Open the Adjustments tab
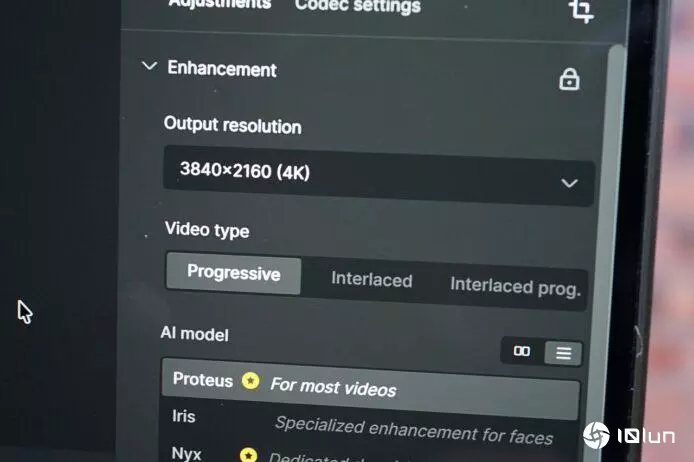Viewport: 694px width, 462px height. point(220,4)
